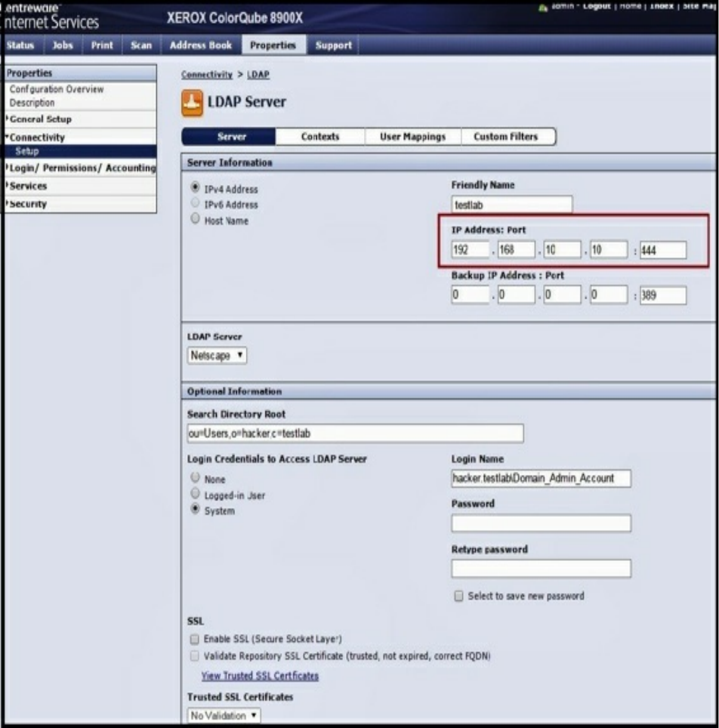Screen dimensions: 719x728
Task: Switch to the User Mappings sub-tab
Action: pos(413,137)
